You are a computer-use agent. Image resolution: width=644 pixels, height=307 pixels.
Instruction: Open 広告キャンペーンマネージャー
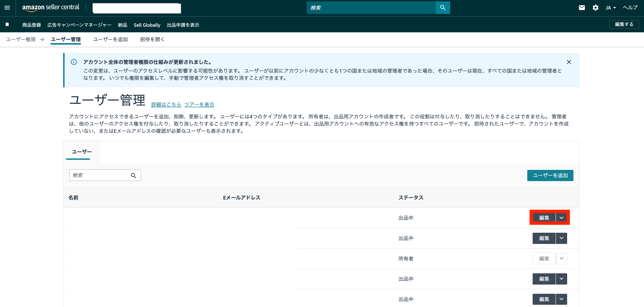coord(79,25)
